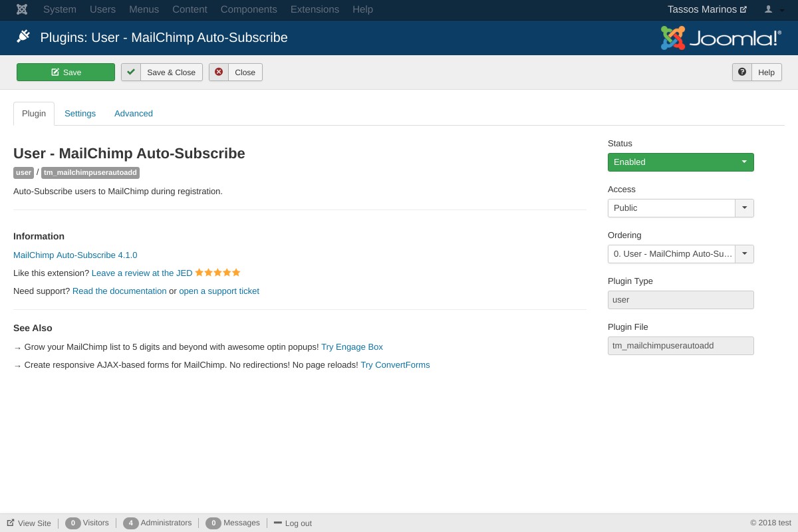Select the Plugin tab
The image size is (798, 532).
click(x=34, y=114)
